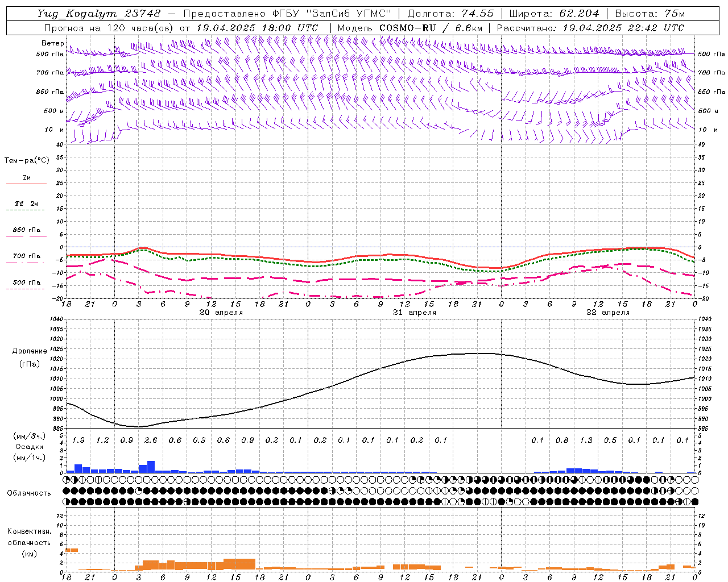Image resolution: width=728 pixels, height=582 pixels.
Task: Select the (км) convective cloud unit label
Action: point(30,554)
